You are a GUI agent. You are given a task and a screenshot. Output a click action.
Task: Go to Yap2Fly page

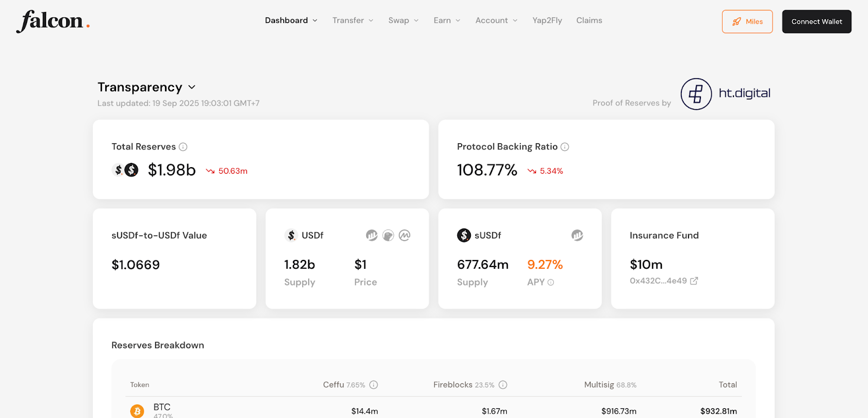(x=547, y=21)
